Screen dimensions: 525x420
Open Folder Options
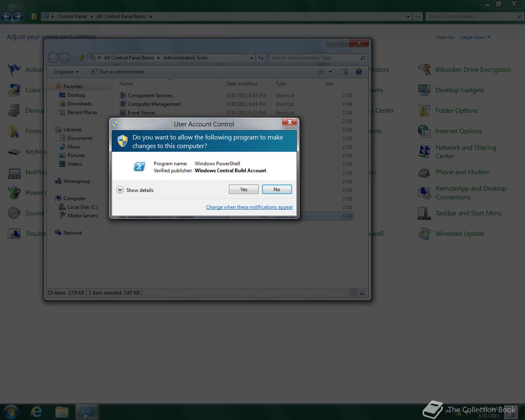(x=448, y=111)
